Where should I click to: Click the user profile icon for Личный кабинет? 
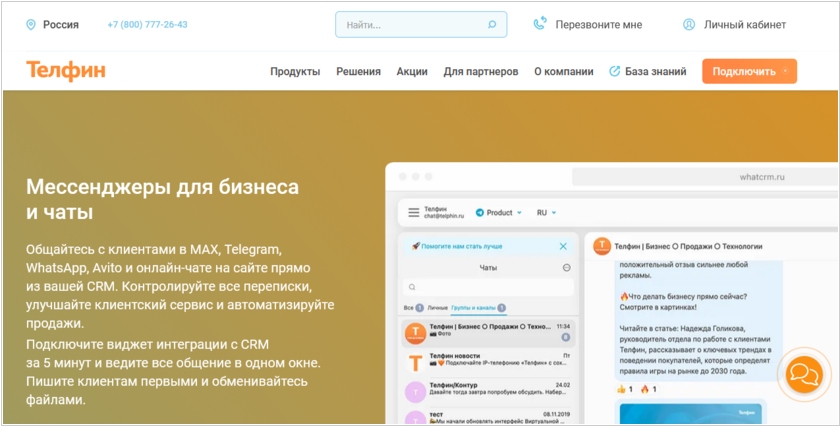[x=689, y=25]
